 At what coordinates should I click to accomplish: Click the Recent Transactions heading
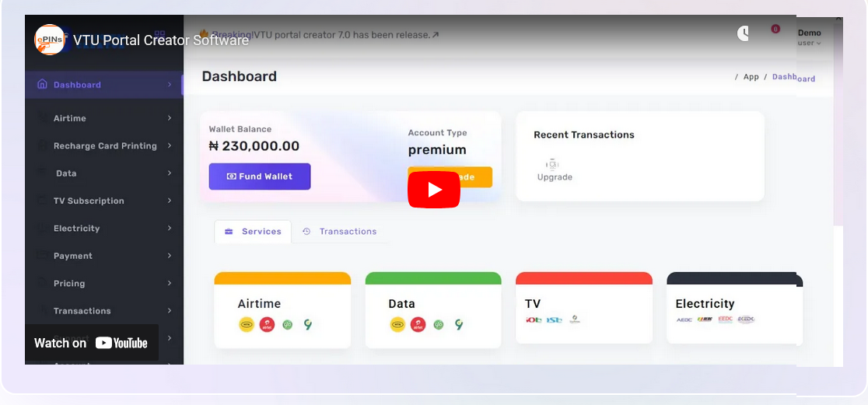pos(584,134)
